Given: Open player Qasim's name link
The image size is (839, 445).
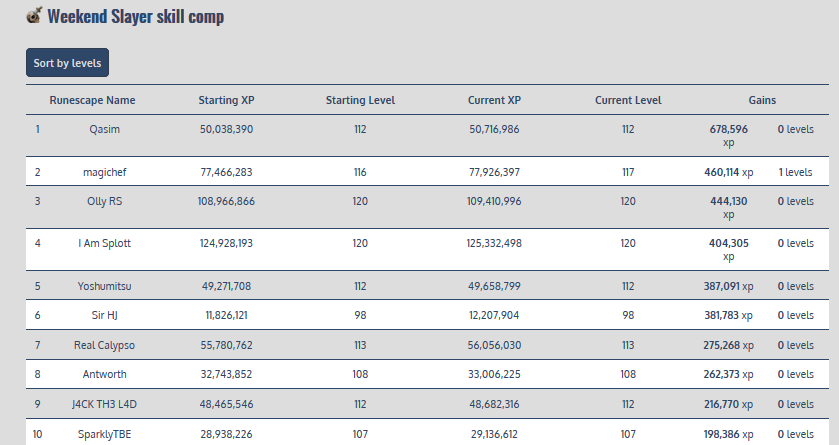Looking at the screenshot, I should point(105,129).
